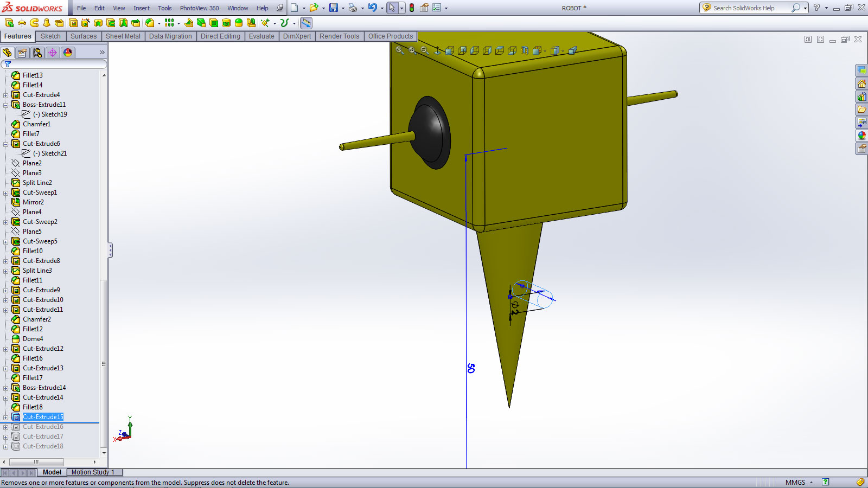Open the Render Tools tab
Image resolution: width=868 pixels, height=488 pixels.
[339, 36]
